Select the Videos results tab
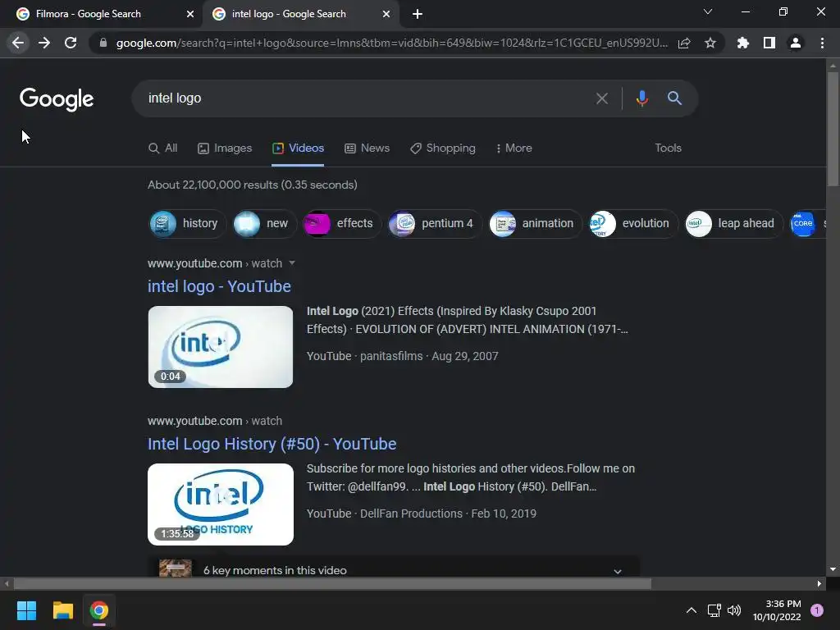This screenshot has height=630, width=840. point(298,148)
